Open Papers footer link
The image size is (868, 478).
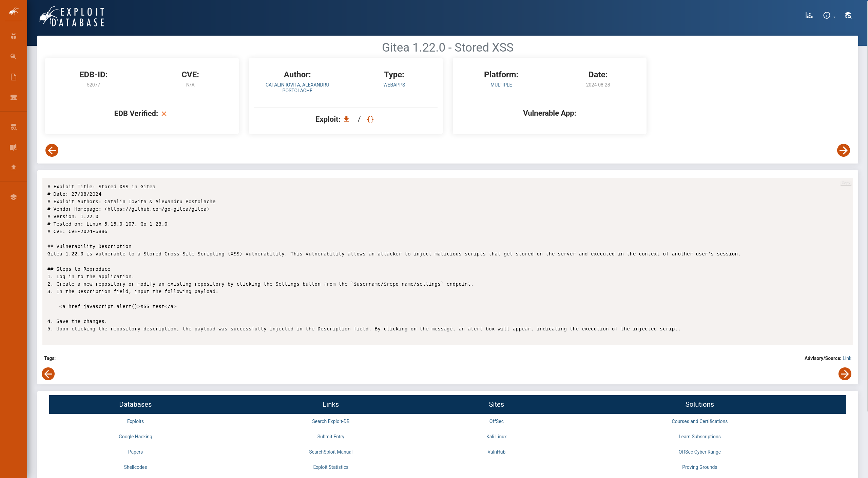tap(135, 452)
